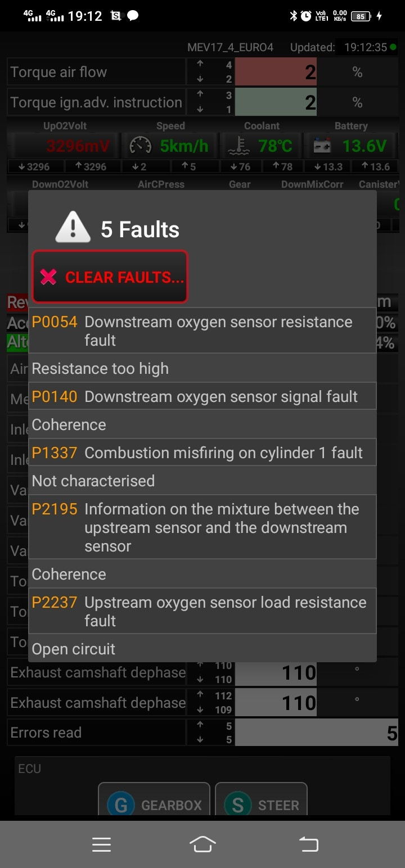405x868 pixels.
Task: Tap the green update status indicator
Action: point(393,47)
